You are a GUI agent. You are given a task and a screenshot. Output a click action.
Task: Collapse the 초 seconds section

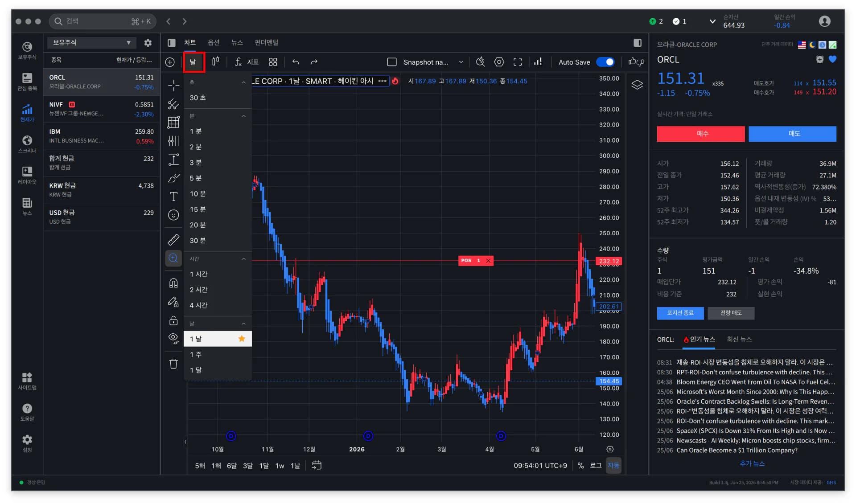click(243, 82)
